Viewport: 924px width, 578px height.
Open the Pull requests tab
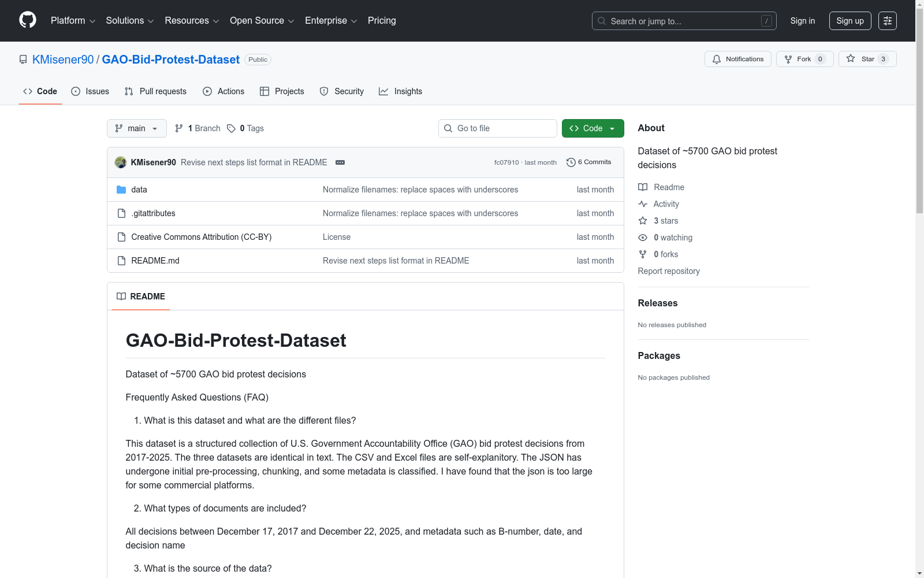[x=155, y=91]
